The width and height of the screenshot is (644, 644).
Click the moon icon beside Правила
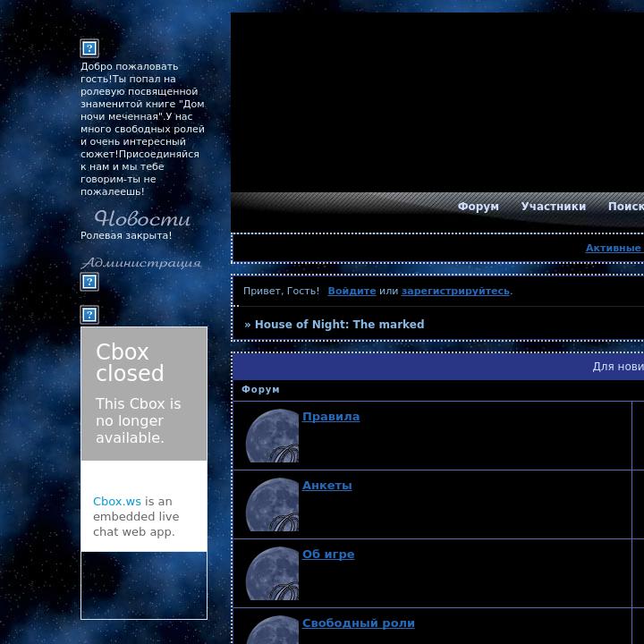[272, 436]
